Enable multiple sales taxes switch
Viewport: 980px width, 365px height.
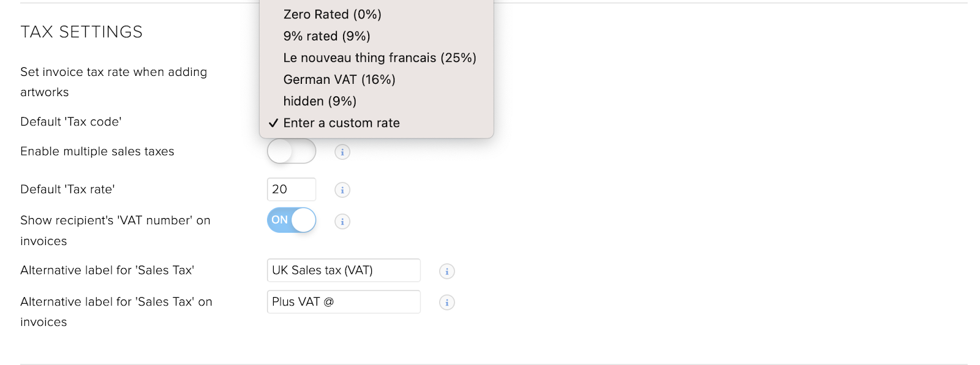pos(292,151)
